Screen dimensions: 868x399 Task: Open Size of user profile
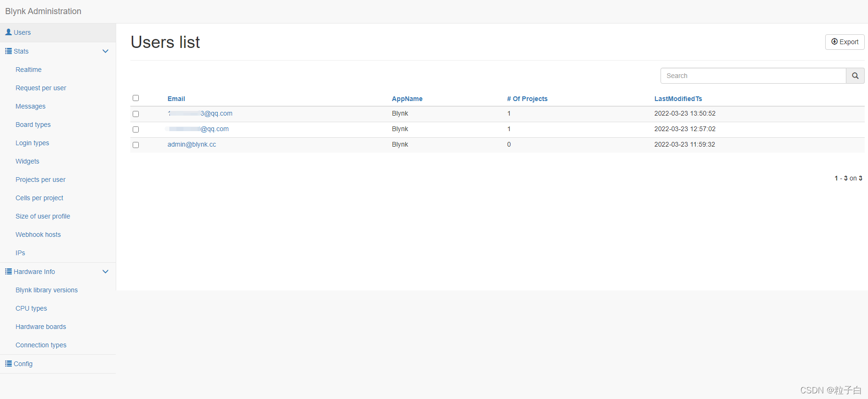[43, 216]
